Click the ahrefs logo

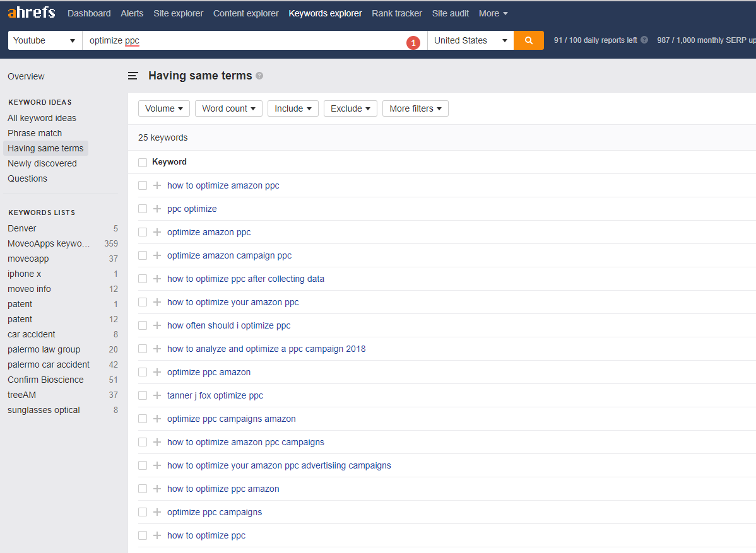click(x=31, y=11)
